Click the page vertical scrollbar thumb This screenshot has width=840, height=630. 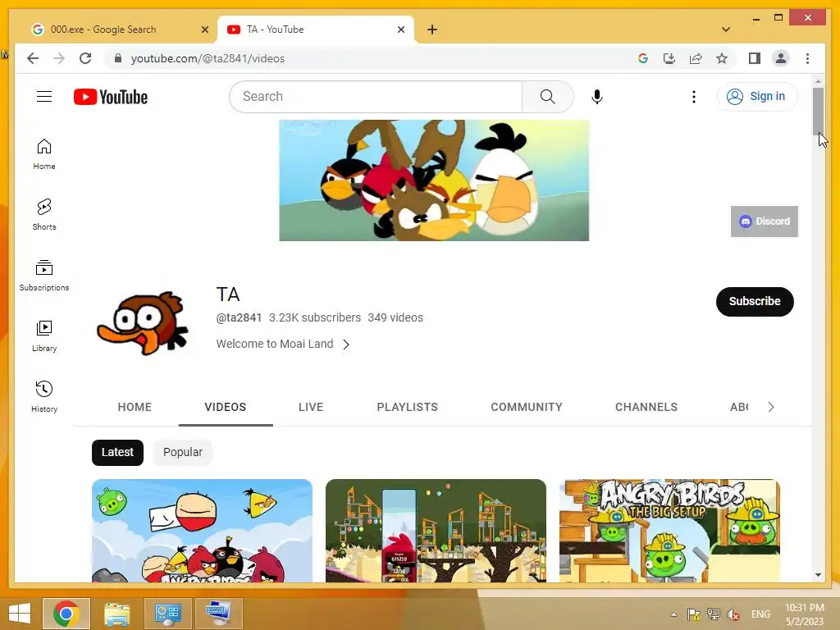tap(818, 111)
